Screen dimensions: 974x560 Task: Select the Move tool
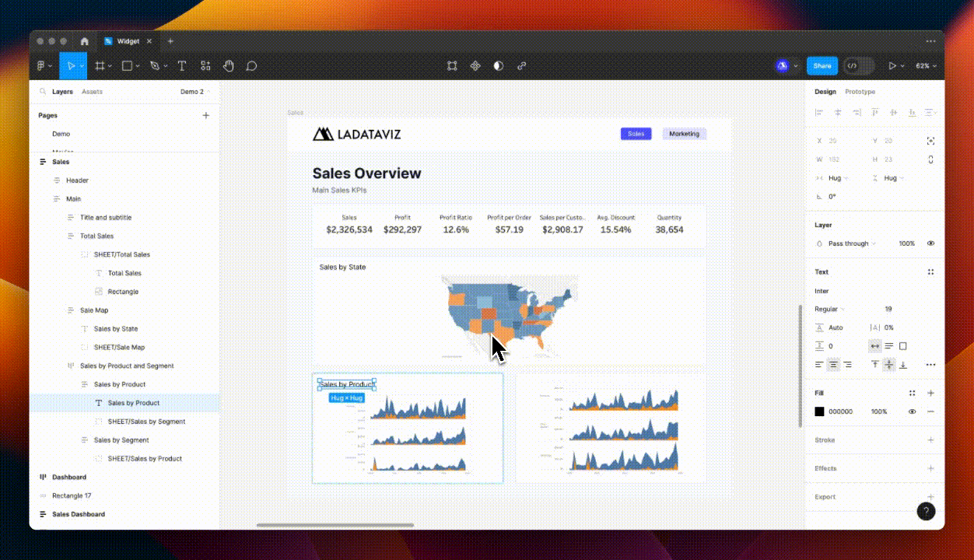[72, 66]
